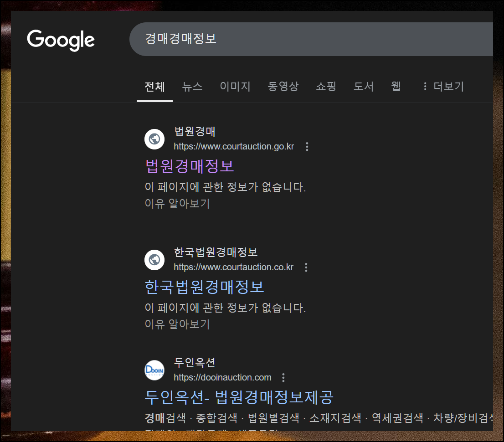Click 이유 알아보기 under 한국법원경매정보
Viewport: 504px width, 442px height.
(177, 324)
